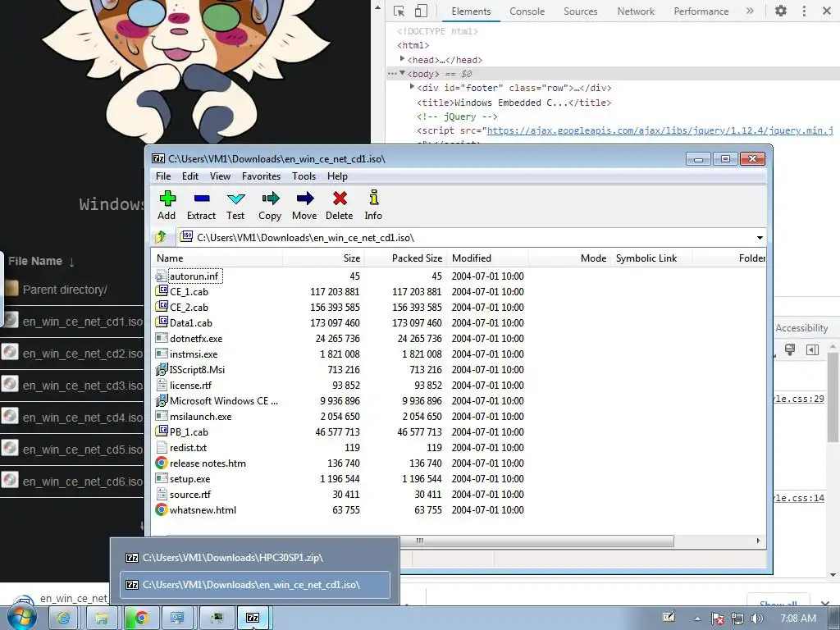This screenshot has width=840, height=630.
Task: Select setup.exe file
Action: (x=189, y=479)
